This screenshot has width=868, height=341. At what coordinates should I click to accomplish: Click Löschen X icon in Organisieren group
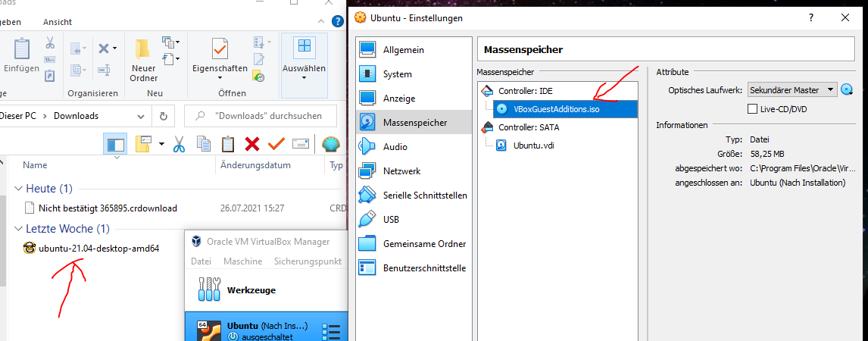tap(103, 48)
